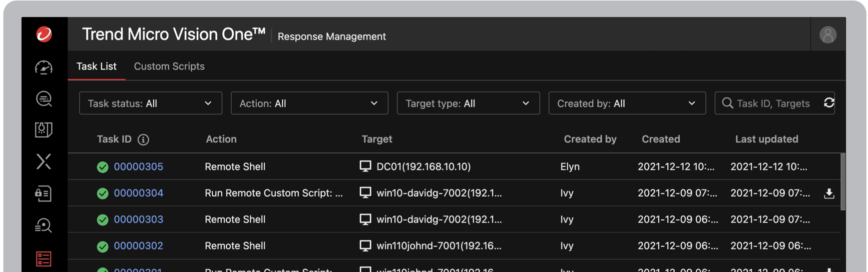Image resolution: width=868 pixels, height=272 pixels.
Task: Expand the Task status filter dropdown
Action: [150, 103]
